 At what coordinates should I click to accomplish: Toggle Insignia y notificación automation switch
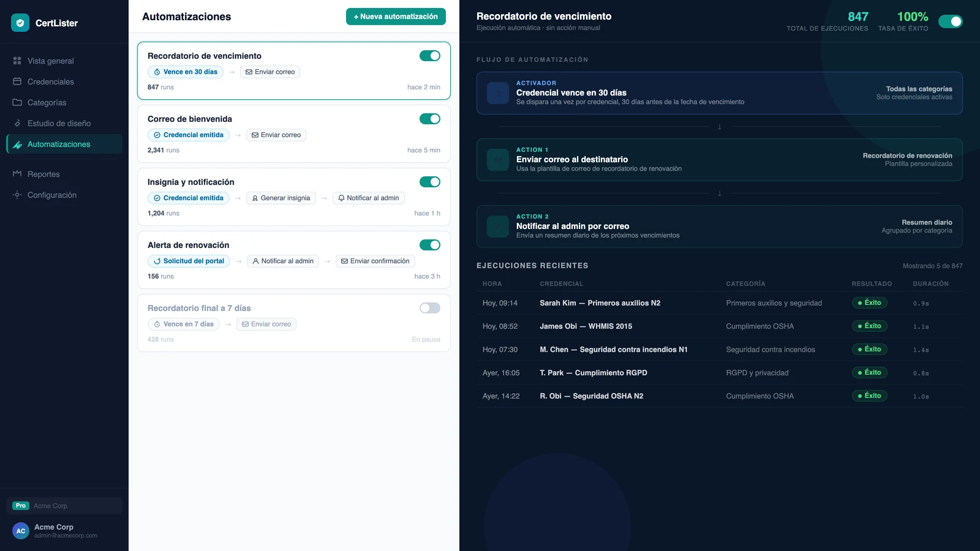click(430, 182)
